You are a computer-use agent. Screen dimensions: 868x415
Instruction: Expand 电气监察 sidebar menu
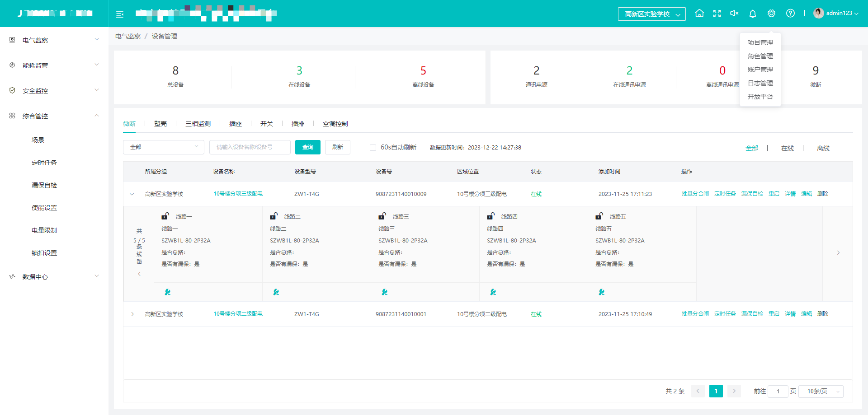(97, 39)
